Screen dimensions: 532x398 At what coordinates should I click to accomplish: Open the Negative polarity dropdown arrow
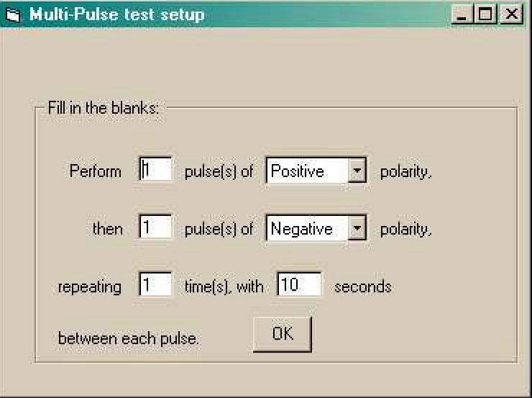click(357, 229)
